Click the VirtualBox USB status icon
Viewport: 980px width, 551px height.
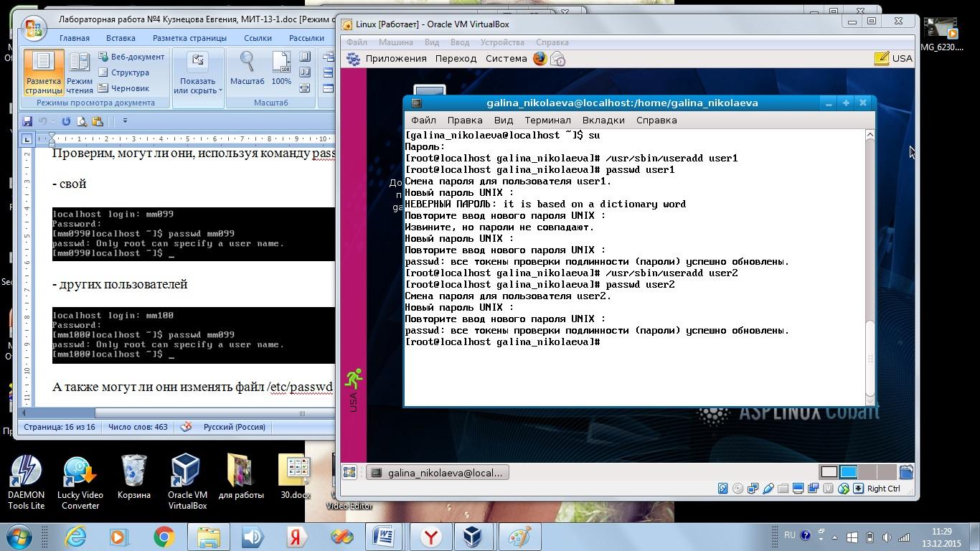(768, 489)
